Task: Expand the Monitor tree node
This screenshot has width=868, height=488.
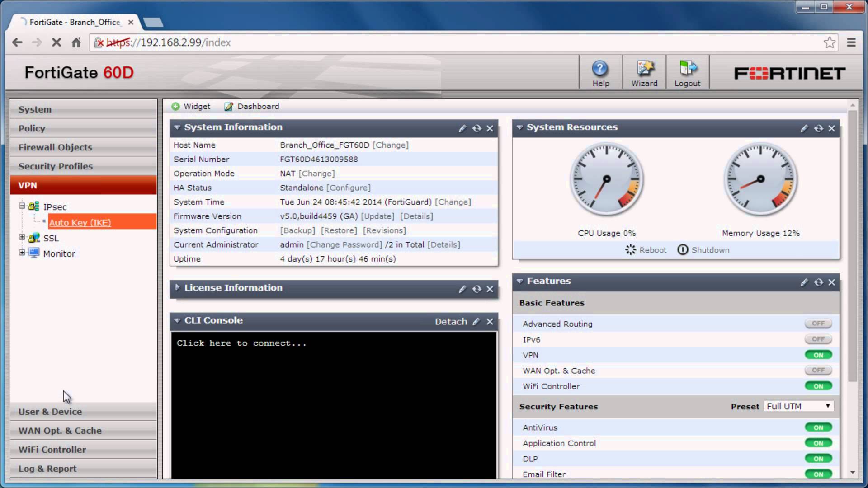Action: 22,253
